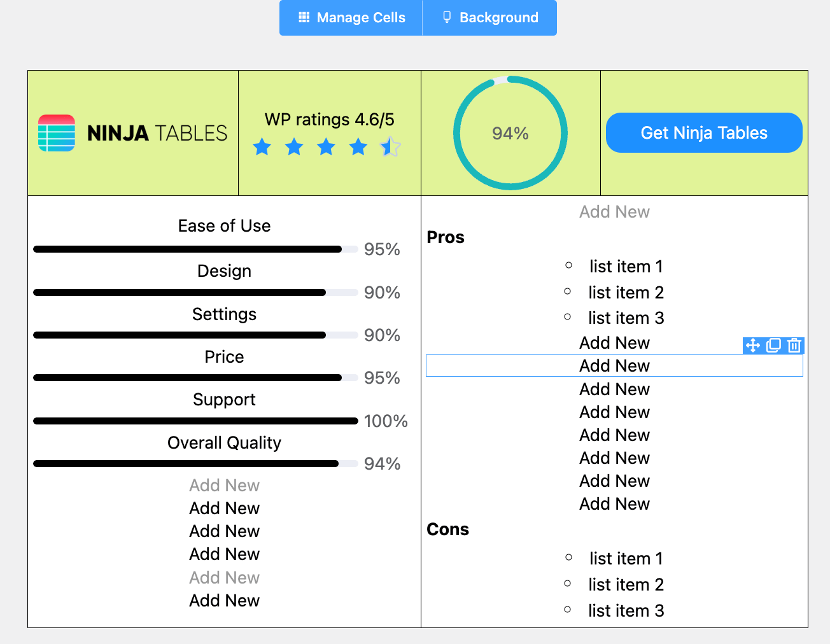Screen dimensions: 830x644
Task: Delete the selected cell with the trash icon
Action: 794,345
